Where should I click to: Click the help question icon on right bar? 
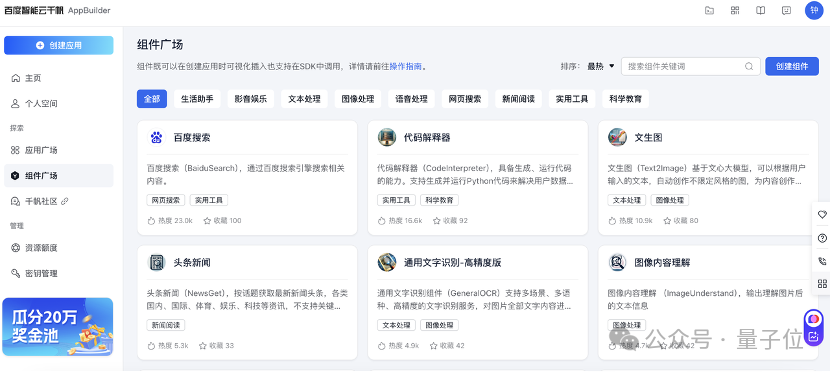tap(822, 238)
